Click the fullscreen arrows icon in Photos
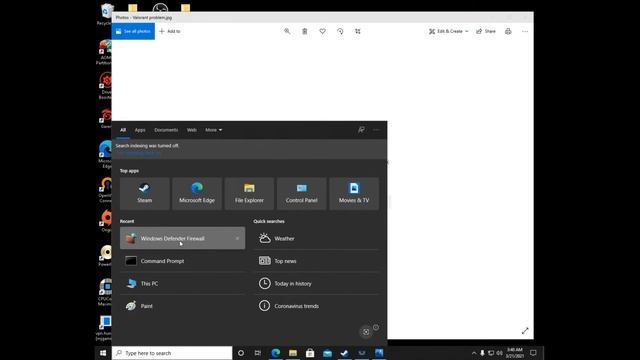 (525, 331)
